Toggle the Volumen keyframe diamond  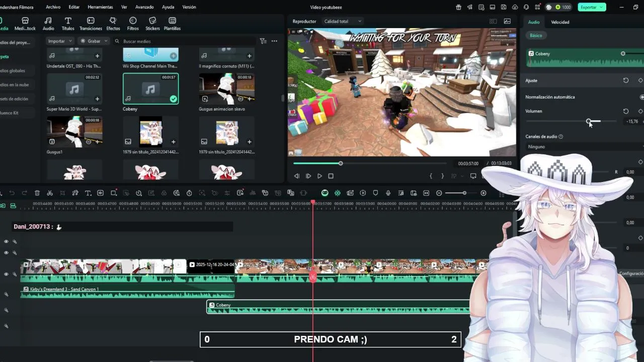click(x=640, y=111)
